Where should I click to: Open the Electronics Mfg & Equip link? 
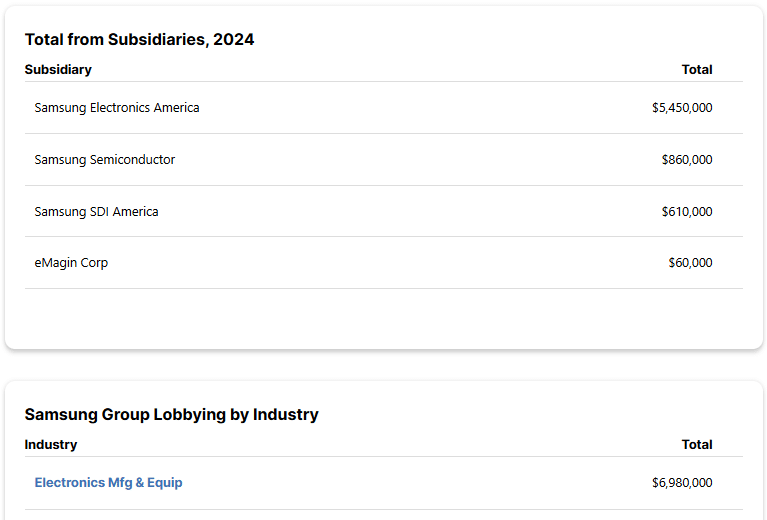point(108,483)
